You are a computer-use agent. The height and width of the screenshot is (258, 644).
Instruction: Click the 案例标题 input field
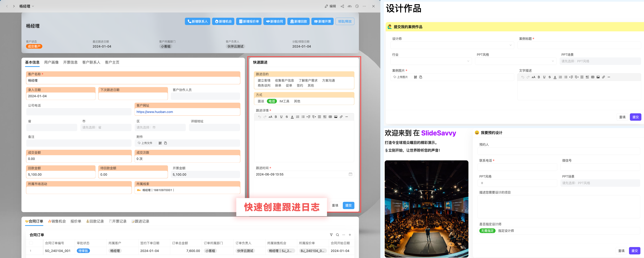(x=579, y=45)
